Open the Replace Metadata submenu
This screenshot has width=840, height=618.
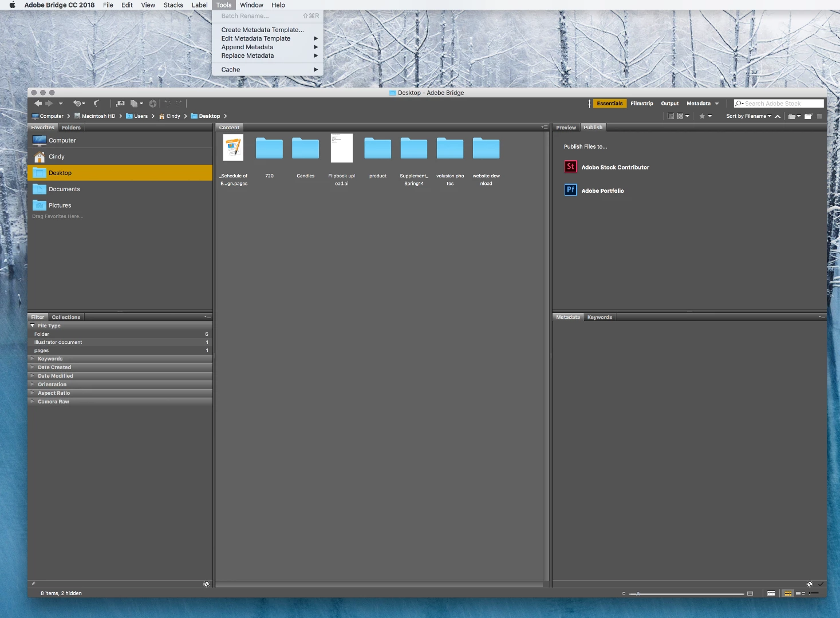pyautogui.click(x=267, y=56)
